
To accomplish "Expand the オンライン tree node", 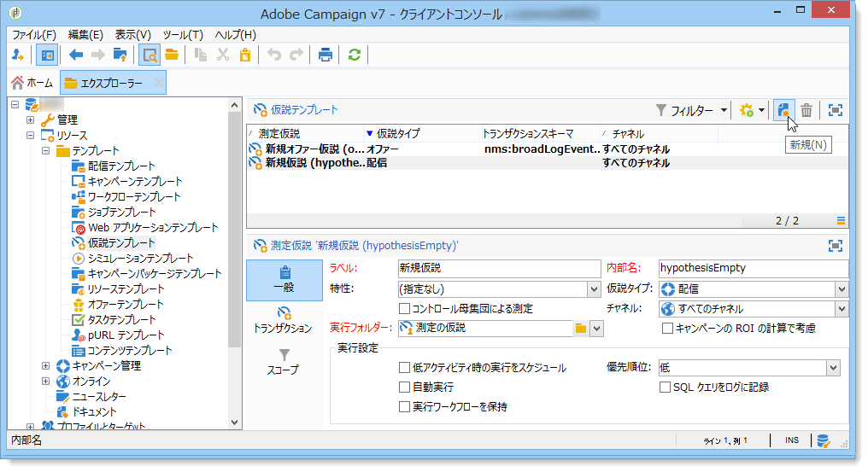I will (x=45, y=382).
